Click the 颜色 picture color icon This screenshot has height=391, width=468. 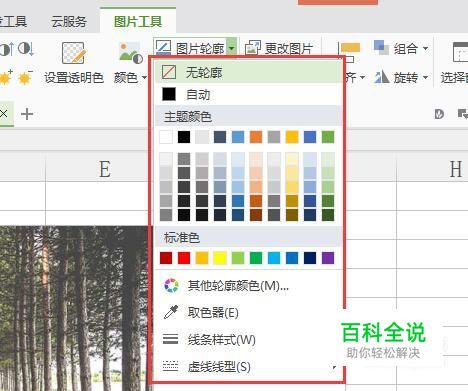coord(131,53)
